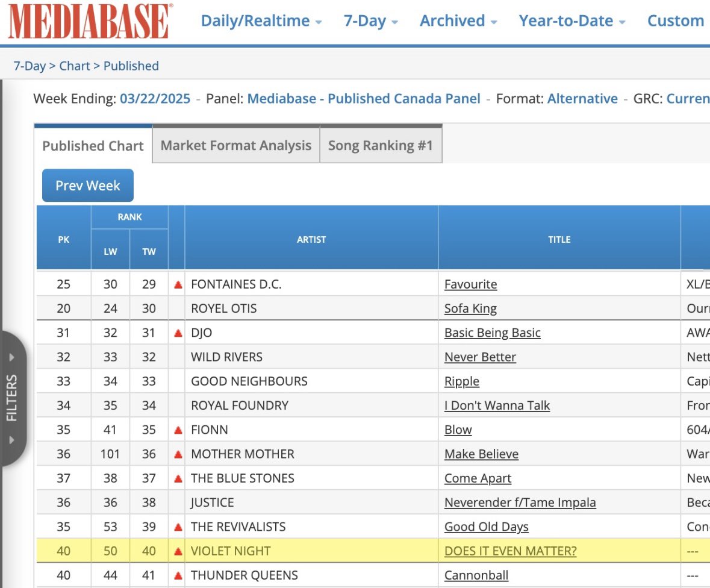This screenshot has height=588, width=710.
Task: Click last week rank 53 for The Revivalists
Action: pos(110,527)
